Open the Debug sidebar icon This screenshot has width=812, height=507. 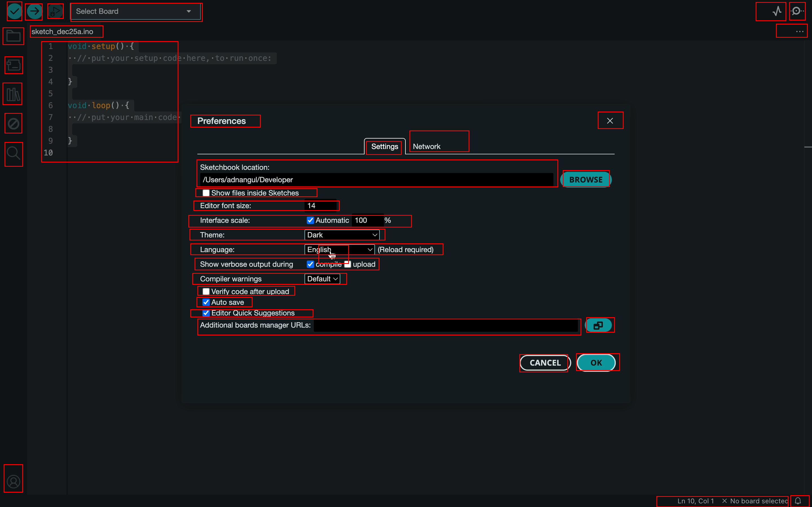(14, 123)
